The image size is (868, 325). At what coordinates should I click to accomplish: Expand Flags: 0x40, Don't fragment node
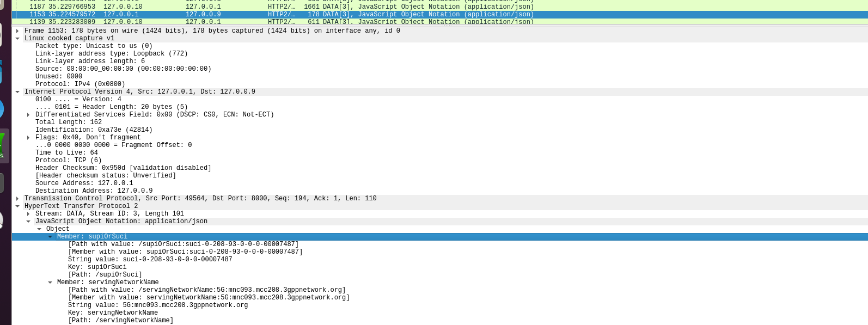28,138
